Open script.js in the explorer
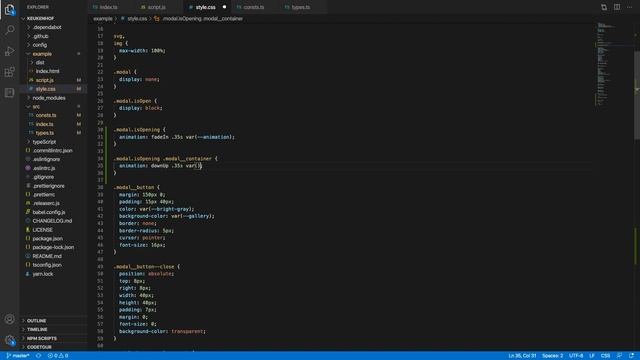Image resolution: width=640 pixels, height=360 pixels. tap(53, 80)
